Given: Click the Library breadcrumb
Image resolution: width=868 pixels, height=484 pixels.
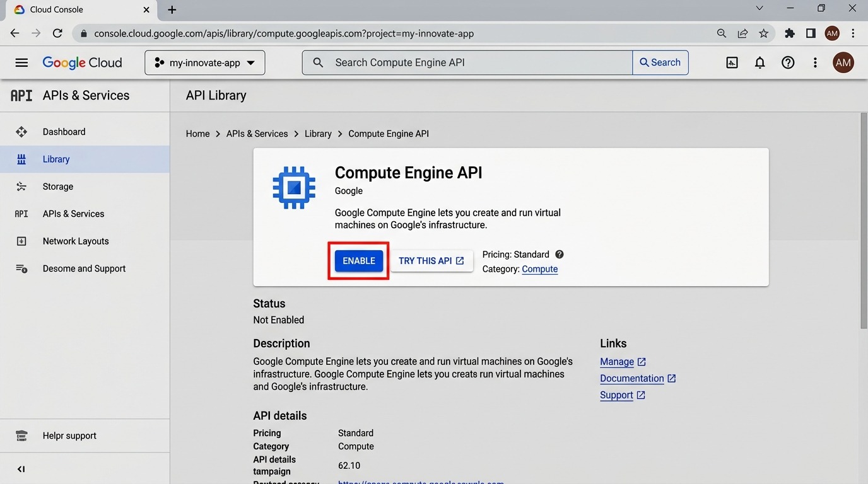Looking at the screenshot, I should (x=318, y=134).
